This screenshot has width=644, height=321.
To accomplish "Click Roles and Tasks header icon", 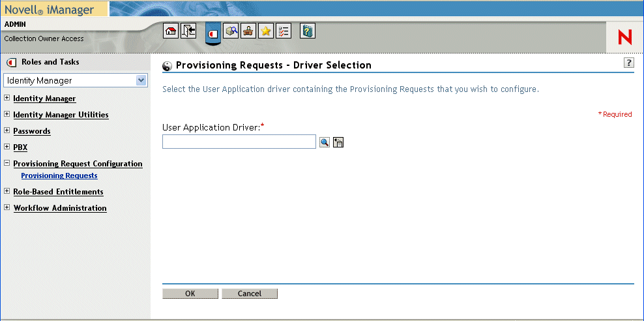I will (12, 63).
